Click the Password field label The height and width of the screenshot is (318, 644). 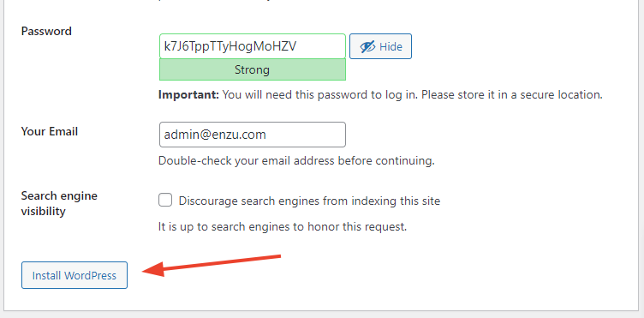coord(46,31)
